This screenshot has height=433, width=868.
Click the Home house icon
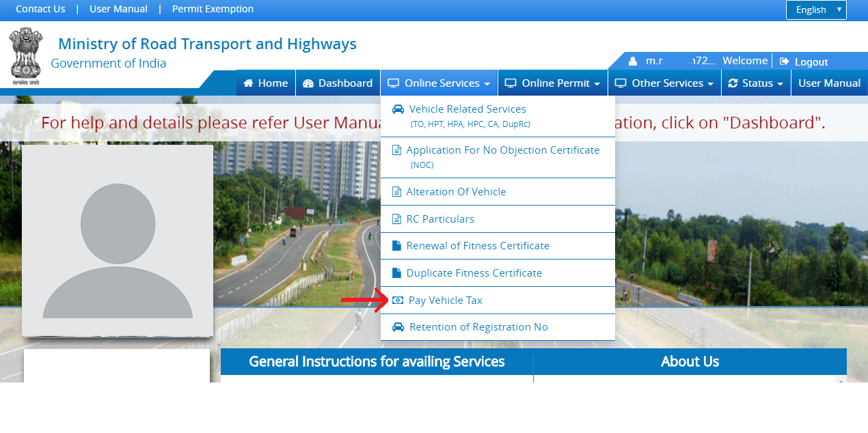[x=248, y=83]
